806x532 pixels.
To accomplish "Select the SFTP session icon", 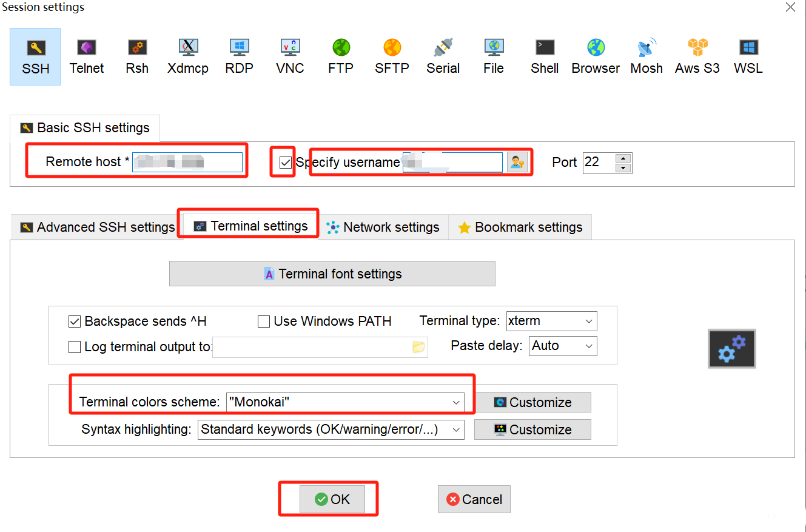I will tap(392, 56).
